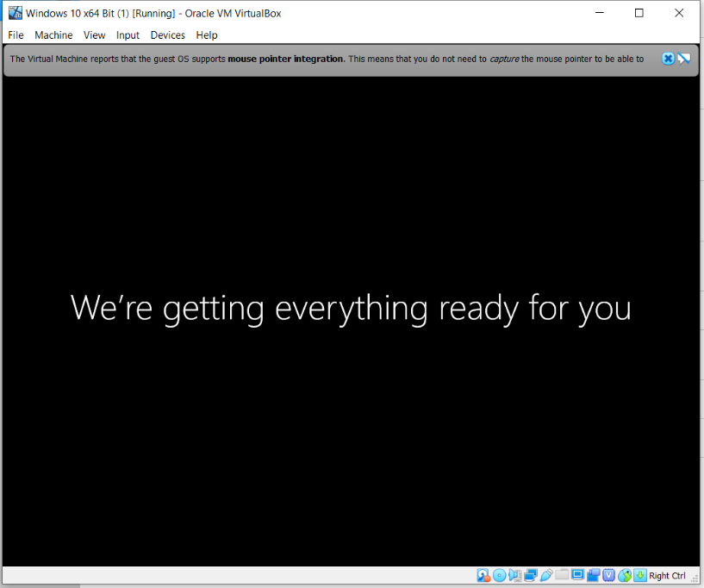704x588 pixels.
Task: Click the video recording status icon
Action: (593, 575)
